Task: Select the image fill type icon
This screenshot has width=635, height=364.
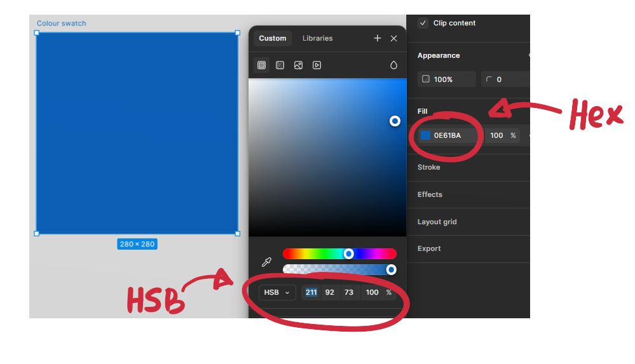Action: pyautogui.click(x=299, y=65)
